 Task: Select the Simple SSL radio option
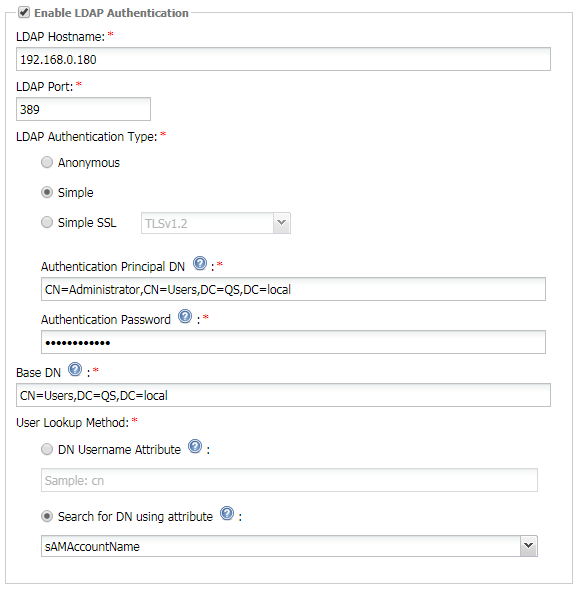tap(47, 222)
